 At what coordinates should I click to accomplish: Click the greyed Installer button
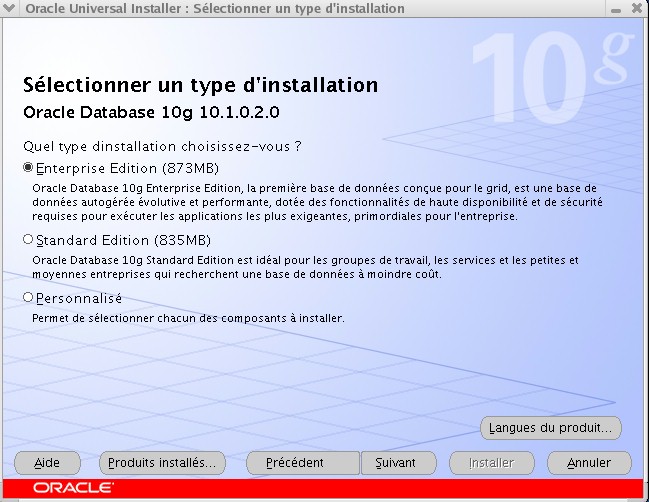(x=491, y=463)
